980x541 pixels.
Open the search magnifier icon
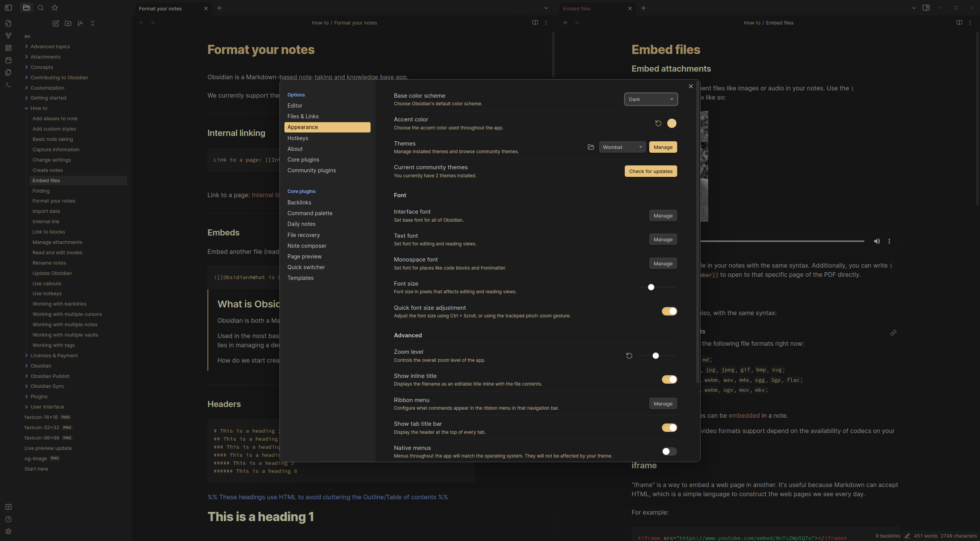click(41, 8)
